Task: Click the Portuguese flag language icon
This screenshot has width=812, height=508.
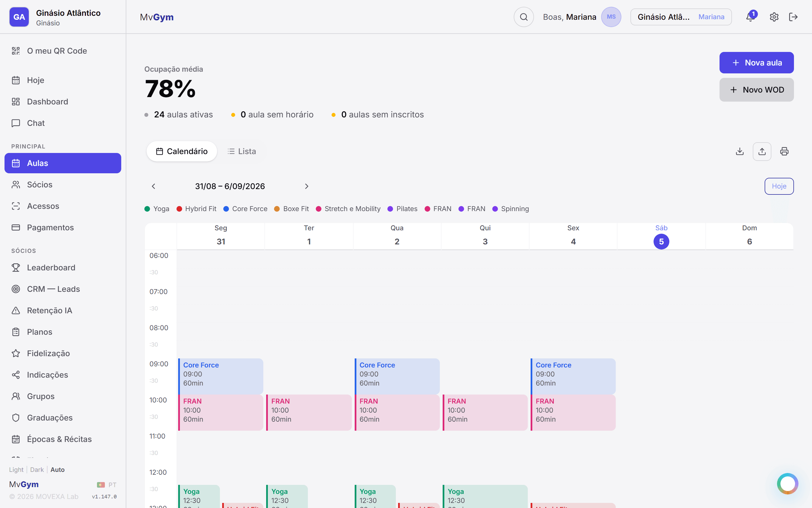Action: pyautogui.click(x=101, y=485)
